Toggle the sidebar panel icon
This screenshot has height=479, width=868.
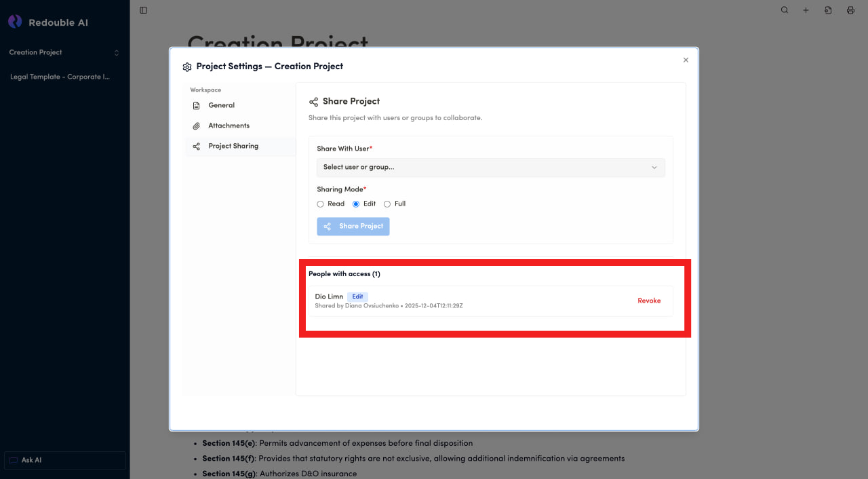pyautogui.click(x=143, y=10)
